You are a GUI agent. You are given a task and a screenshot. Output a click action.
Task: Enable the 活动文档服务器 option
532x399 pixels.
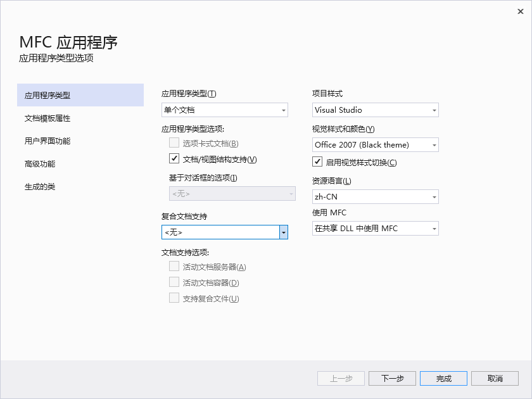click(174, 266)
